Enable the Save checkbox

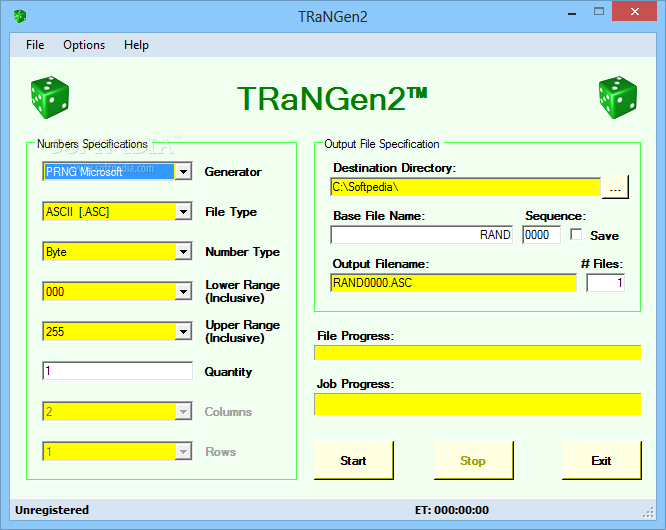coord(576,234)
